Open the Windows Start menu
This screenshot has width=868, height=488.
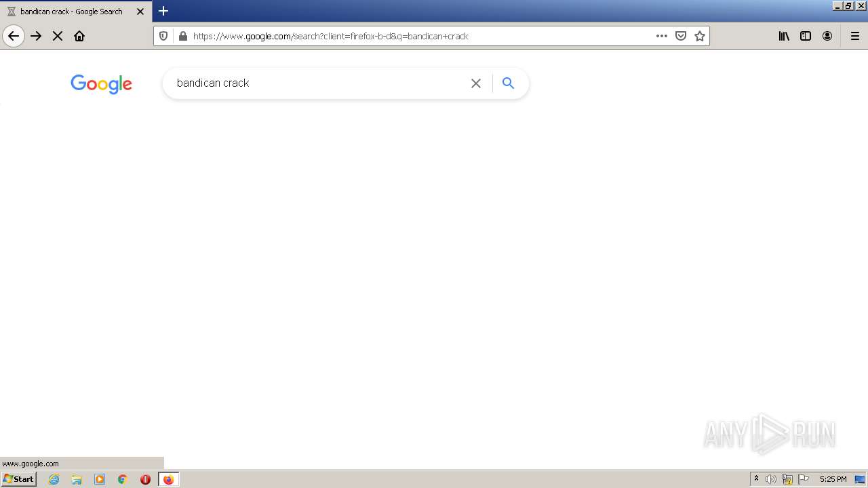pos(18,479)
